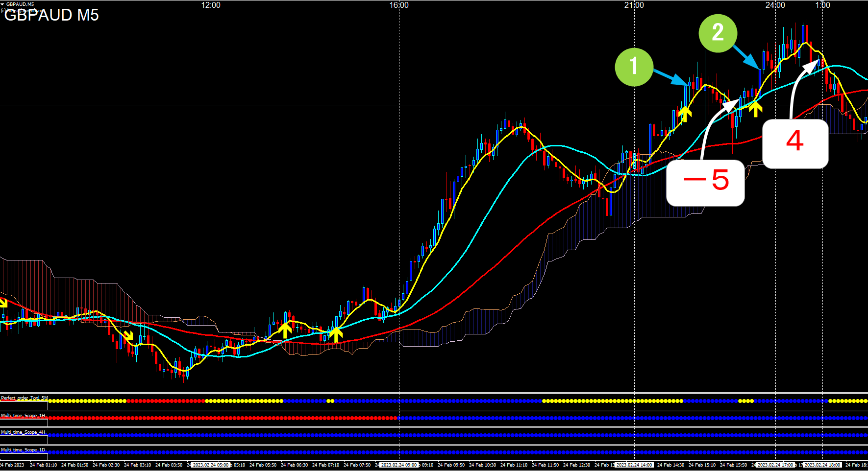This screenshot has width=868, height=471.
Task: Click the 2023.02.24 14:00 date label
Action: coord(634,465)
